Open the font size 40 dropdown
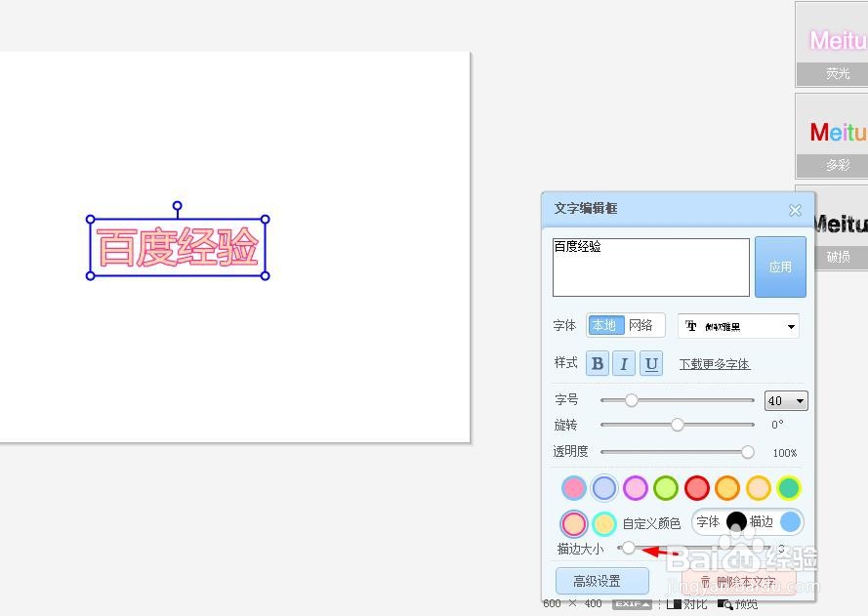The image size is (868, 616). pos(786,400)
